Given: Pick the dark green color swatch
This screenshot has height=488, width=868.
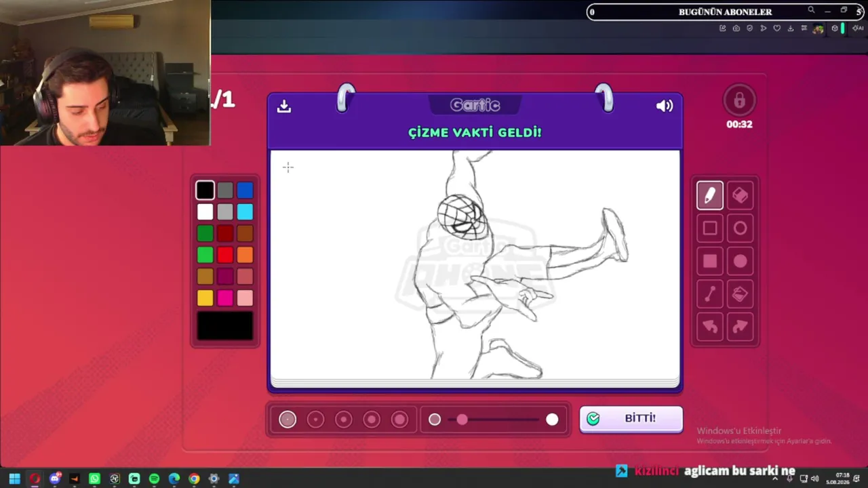Looking at the screenshot, I should [x=205, y=234].
